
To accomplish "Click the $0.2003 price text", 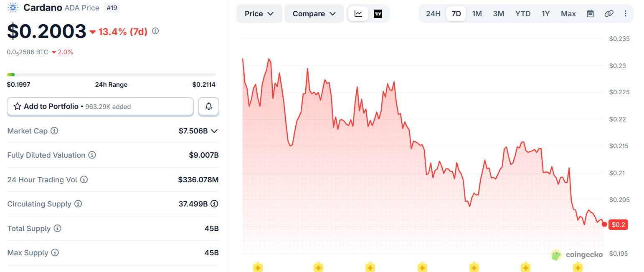I will (x=47, y=31).
